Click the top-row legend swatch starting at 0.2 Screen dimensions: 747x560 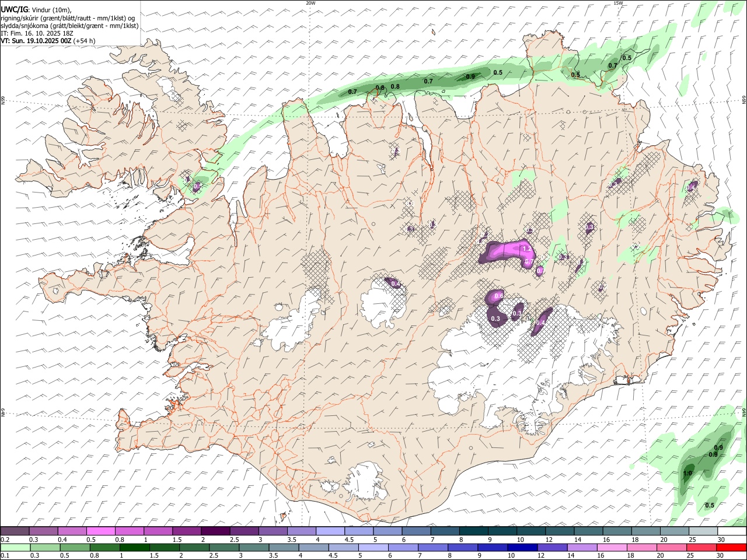(x=15, y=531)
